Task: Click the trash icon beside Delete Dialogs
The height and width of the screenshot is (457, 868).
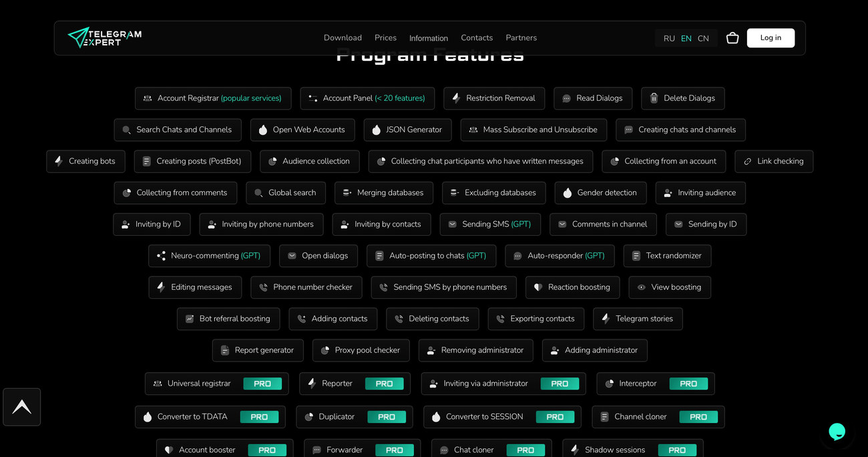Action: point(654,98)
